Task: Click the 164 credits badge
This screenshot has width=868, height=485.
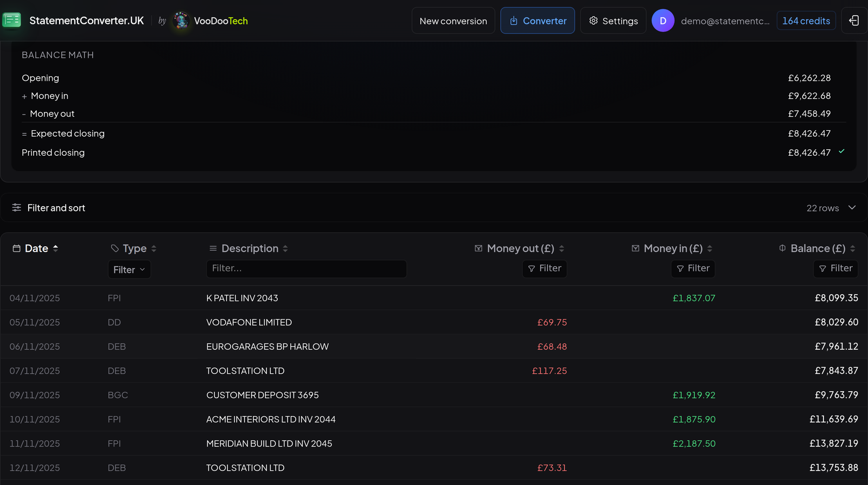Action: click(806, 21)
